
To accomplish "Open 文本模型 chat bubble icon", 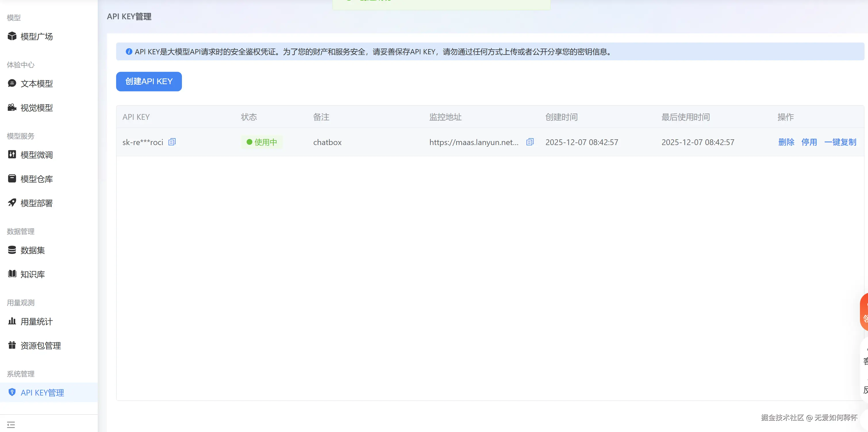I will point(12,83).
